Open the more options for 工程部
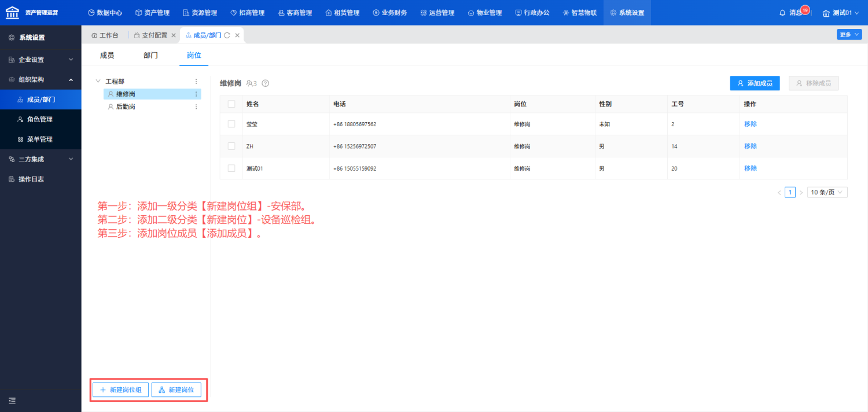The width and height of the screenshot is (868, 412). pyautogui.click(x=196, y=82)
